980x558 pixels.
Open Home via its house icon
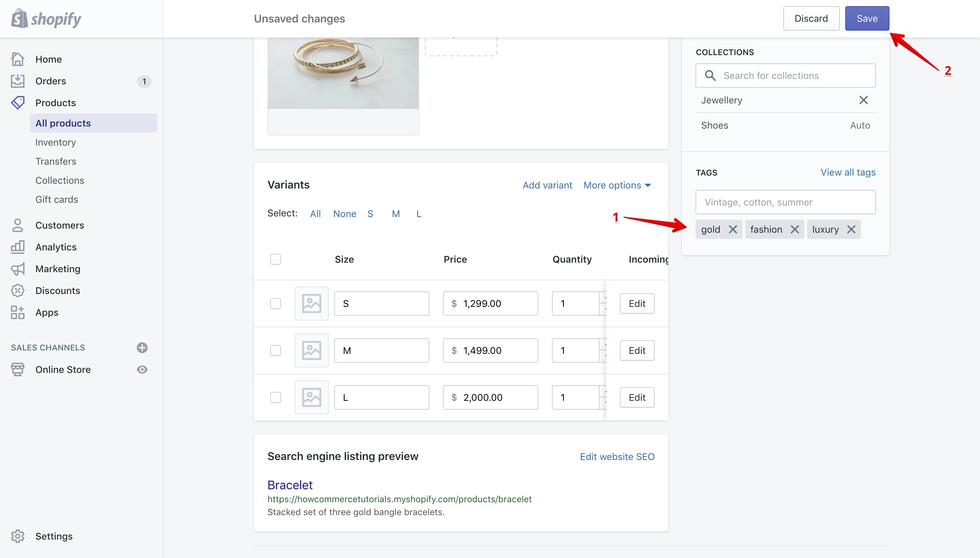pyautogui.click(x=18, y=59)
